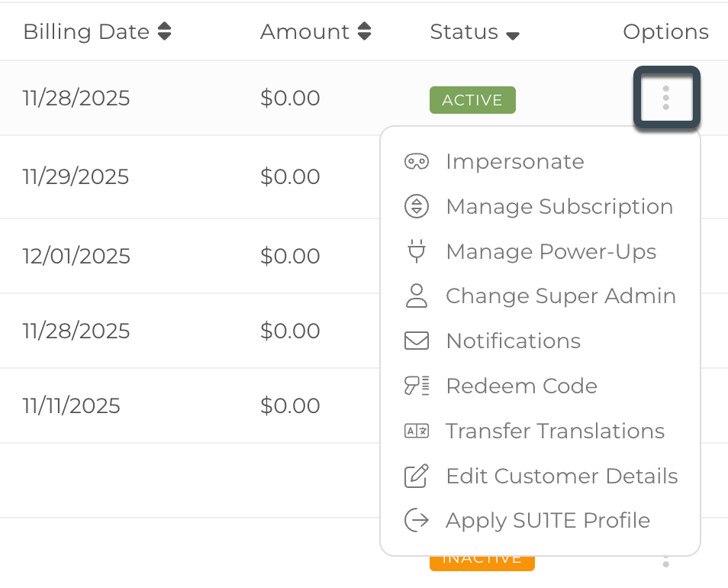
Task: Click the Change Super Admin person icon
Action: pyautogui.click(x=417, y=296)
